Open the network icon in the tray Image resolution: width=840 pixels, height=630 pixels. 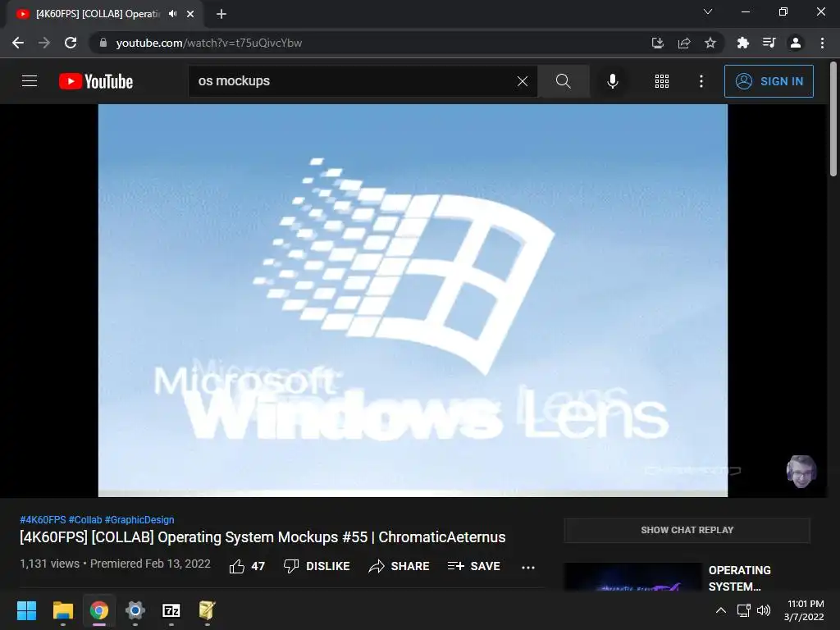pyautogui.click(x=743, y=610)
